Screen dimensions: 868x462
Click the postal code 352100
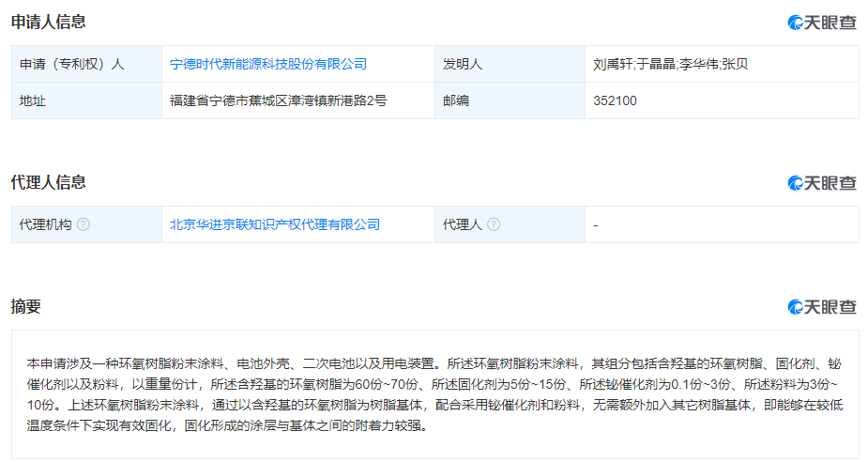pos(615,100)
